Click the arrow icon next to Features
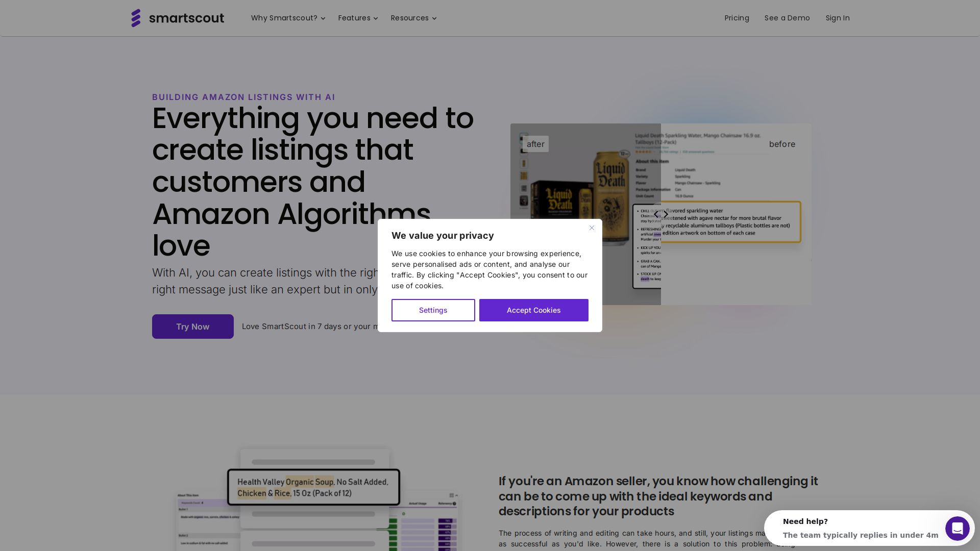Image resolution: width=980 pixels, height=551 pixels. [x=376, y=18]
